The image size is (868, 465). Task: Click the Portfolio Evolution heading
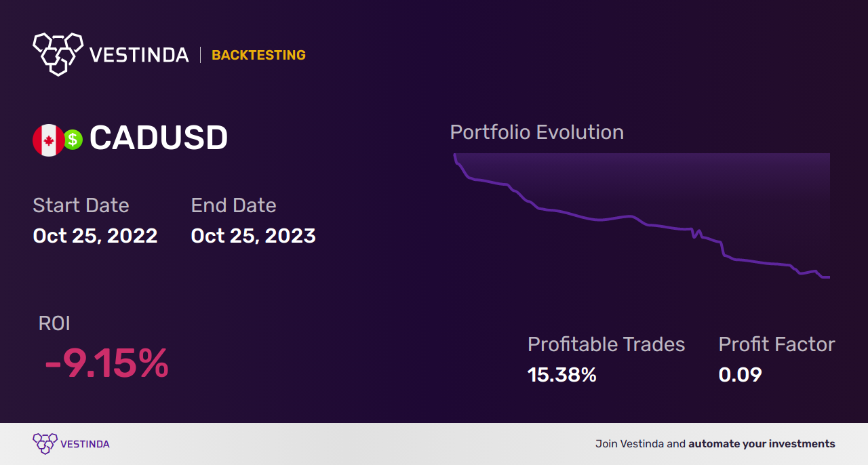point(537,132)
